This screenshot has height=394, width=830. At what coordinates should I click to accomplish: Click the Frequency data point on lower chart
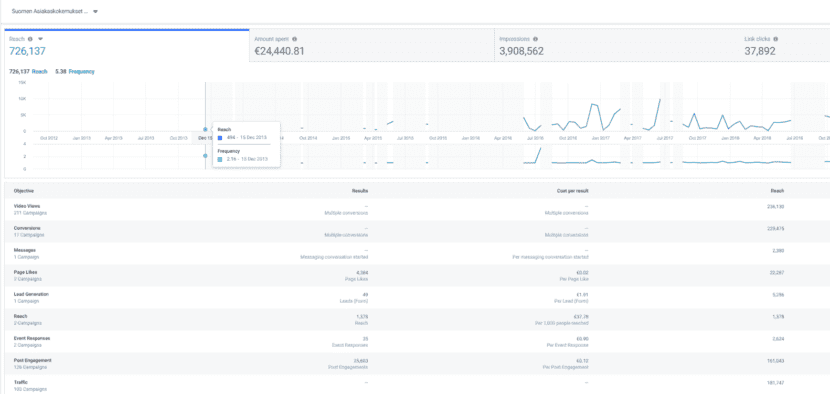(x=205, y=156)
